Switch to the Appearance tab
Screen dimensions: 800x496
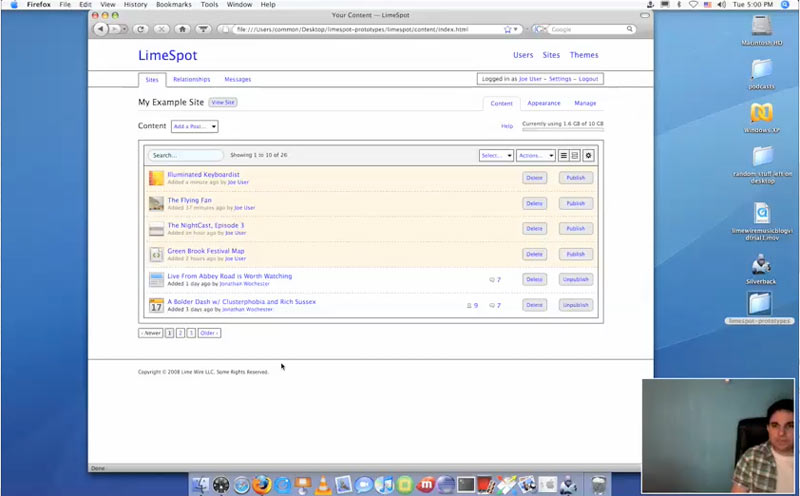[x=544, y=103]
